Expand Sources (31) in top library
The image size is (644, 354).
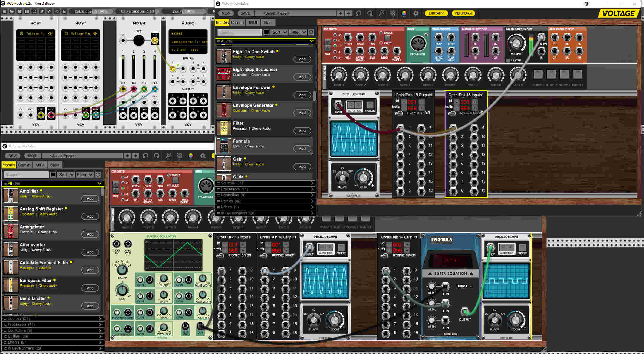pos(265,183)
